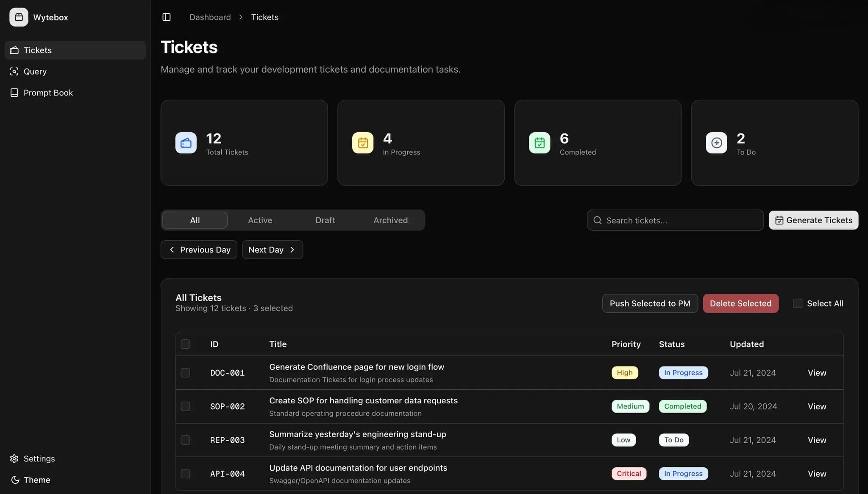Click the Updated column header
The height and width of the screenshot is (494, 868).
[x=746, y=344]
